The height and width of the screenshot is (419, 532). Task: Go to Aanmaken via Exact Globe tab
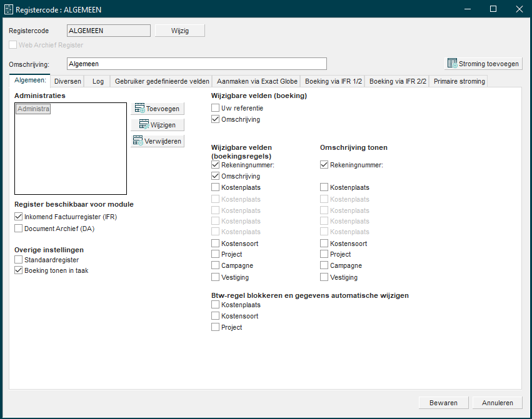pyautogui.click(x=257, y=81)
